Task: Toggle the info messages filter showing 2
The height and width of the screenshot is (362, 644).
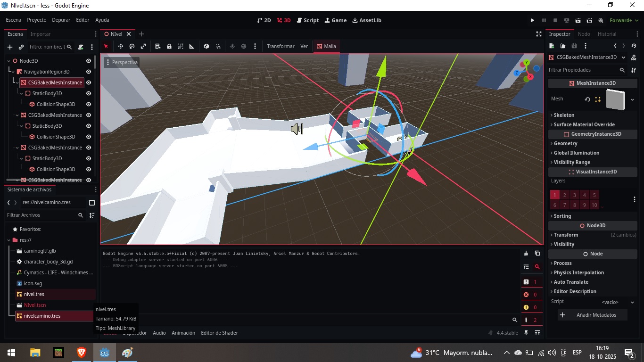Action: [x=531, y=320]
